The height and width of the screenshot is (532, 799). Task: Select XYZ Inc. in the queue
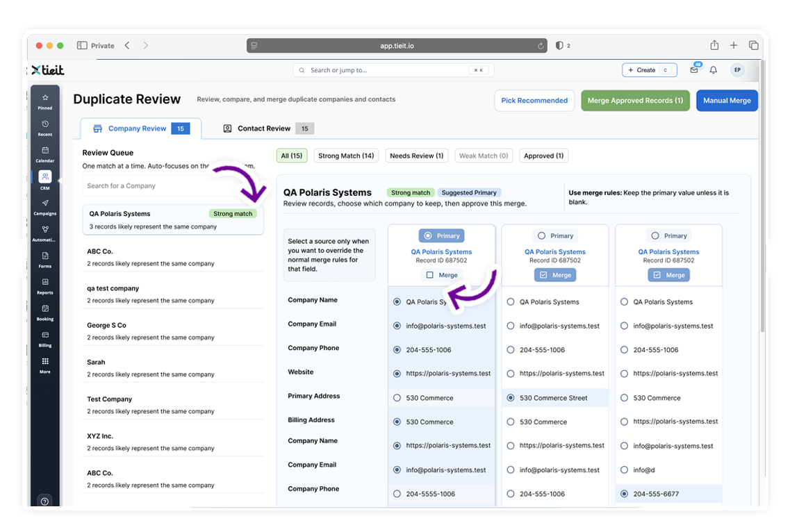[x=173, y=442]
